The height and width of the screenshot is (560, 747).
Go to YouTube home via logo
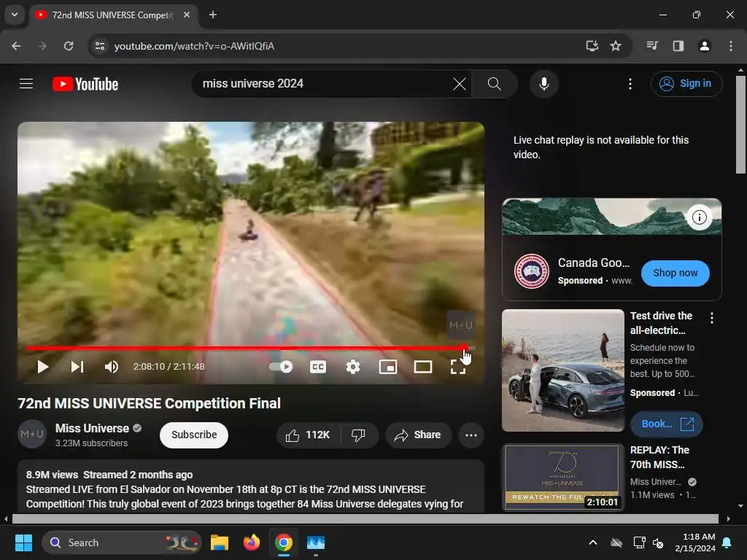point(85,84)
